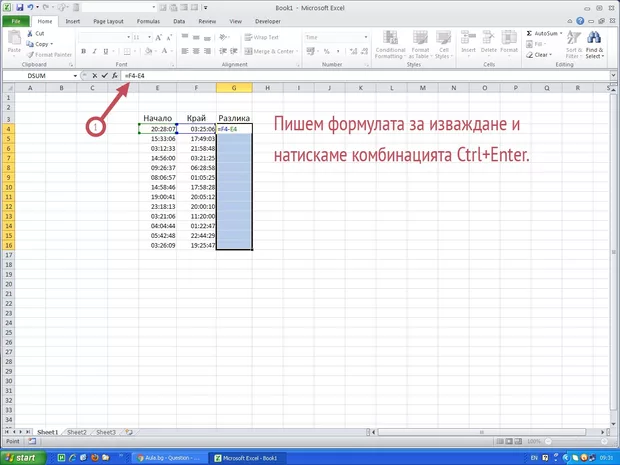Switch to the Sheet2 worksheet tab
This screenshot has width=620, height=465.
coord(76,432)
